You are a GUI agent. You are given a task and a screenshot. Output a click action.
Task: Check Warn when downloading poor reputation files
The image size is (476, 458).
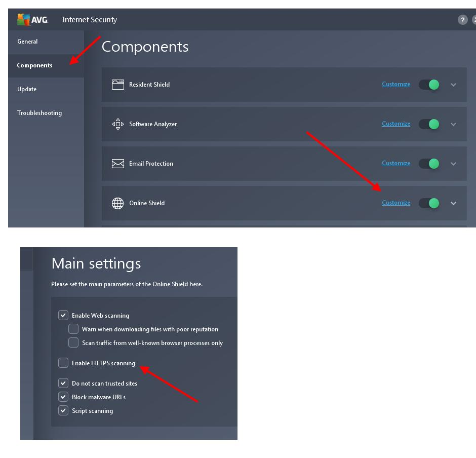click(x=73, y=329)
